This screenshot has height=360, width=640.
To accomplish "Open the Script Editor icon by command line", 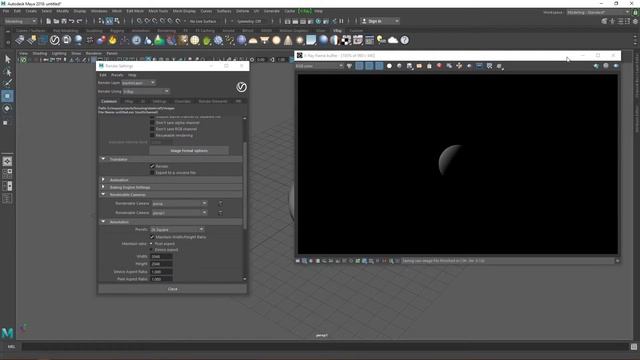I will coord(633,347).
